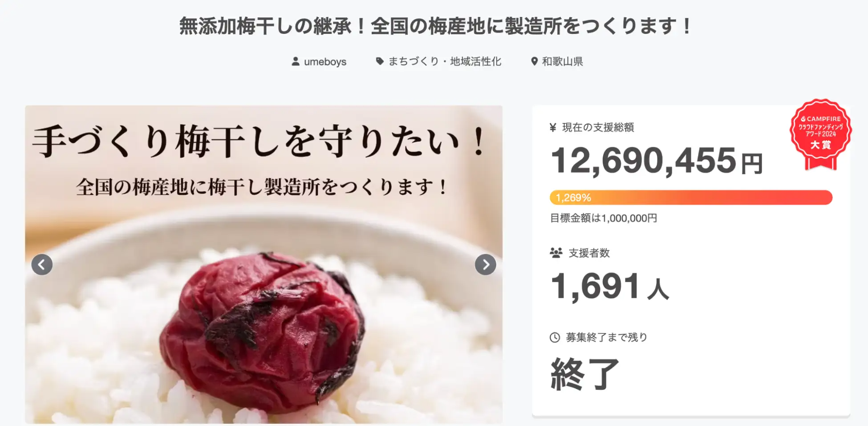868x426 pixels.
Task: Click the clock icon beside 募集終了まで残り
Action: [x=555, y=337]
